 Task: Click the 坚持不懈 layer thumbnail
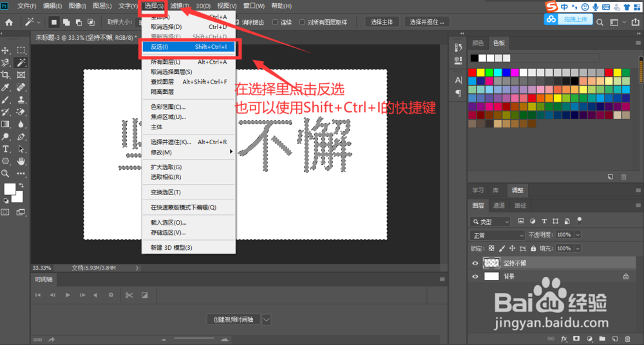[491, 263]
